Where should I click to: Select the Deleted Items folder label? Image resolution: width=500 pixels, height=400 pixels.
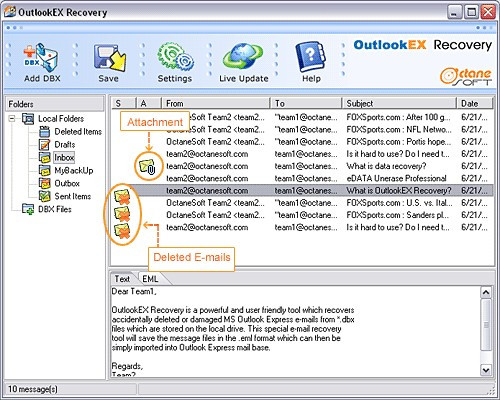pos(78,132)
